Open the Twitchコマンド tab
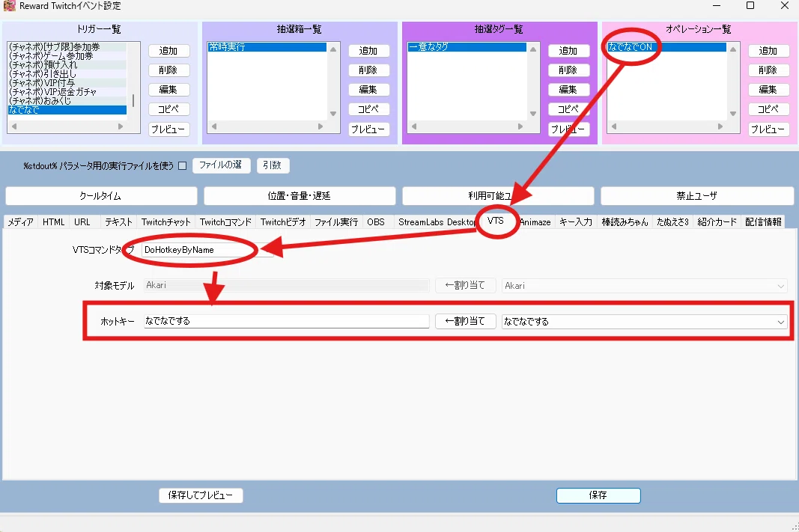 pyautogui.click(x=225, y=222)
